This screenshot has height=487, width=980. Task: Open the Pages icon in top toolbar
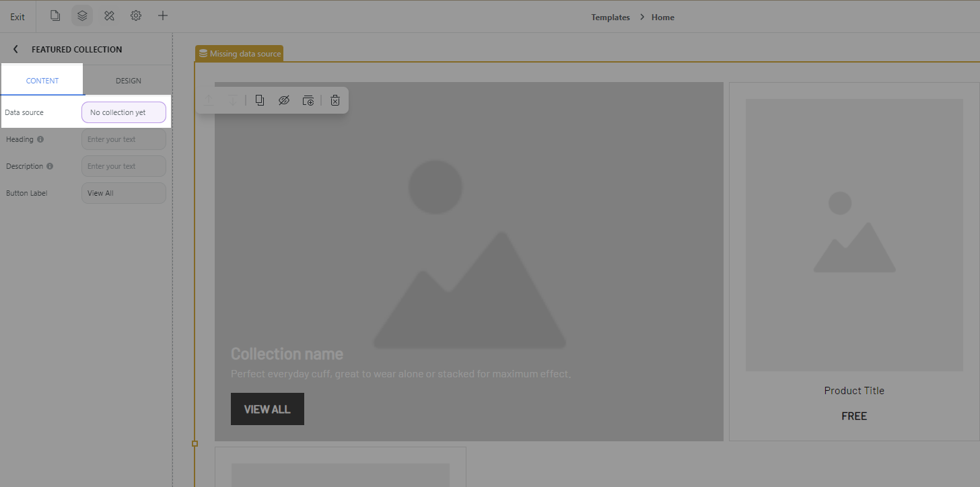pos(55,15)
